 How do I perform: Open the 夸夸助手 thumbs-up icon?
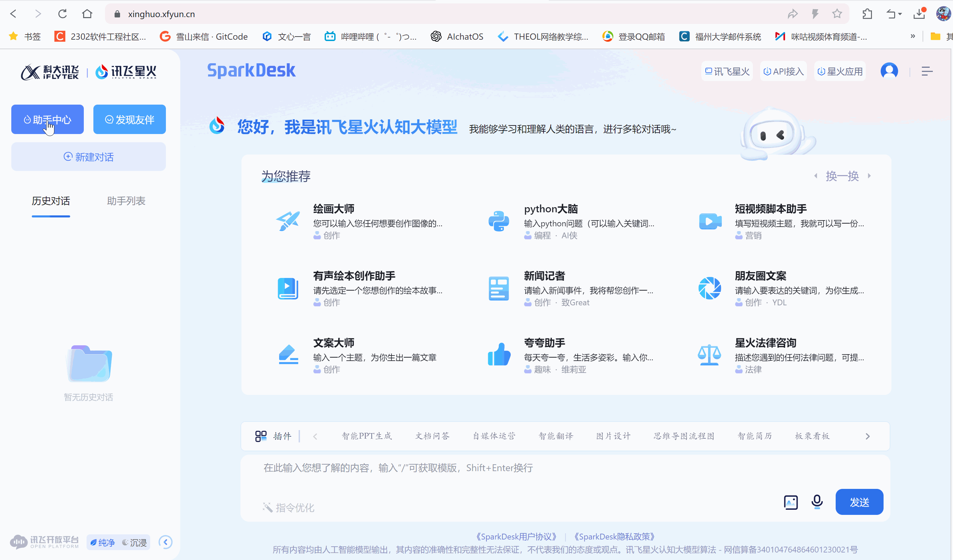(499, 355)
